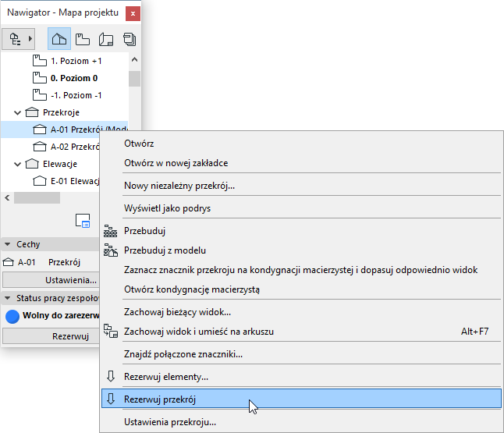Select the 1. Poziom +1 story
This screenshot has width=504, height=433.
click(x=76, y=61)
